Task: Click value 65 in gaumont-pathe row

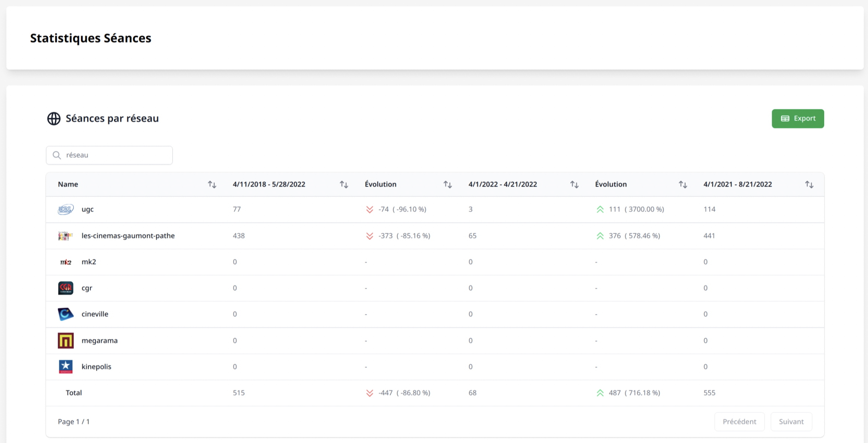Action: click(473, 236)
